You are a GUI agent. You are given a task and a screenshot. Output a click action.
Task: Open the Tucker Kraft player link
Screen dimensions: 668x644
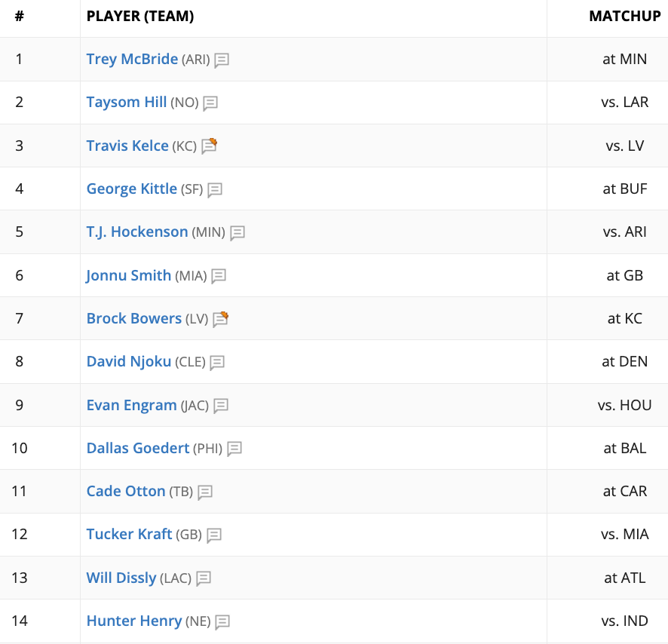click(129, 535)
